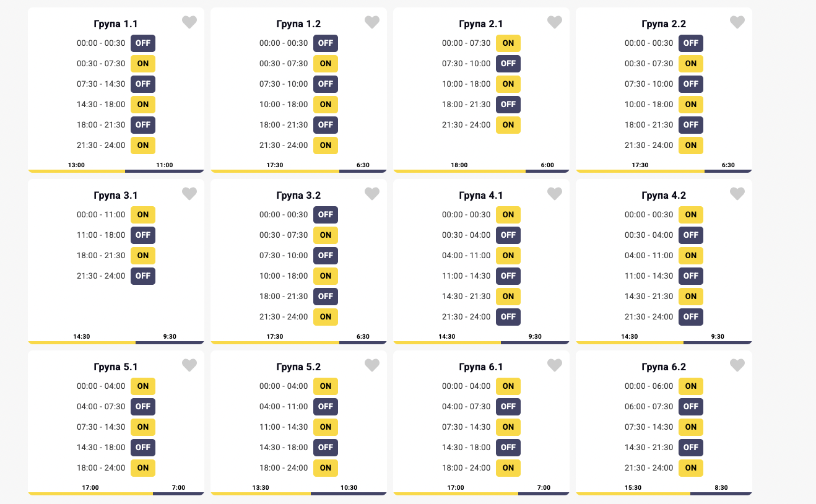Image resolution: width=816 pixels, height=504 pixels.
Task: Like the Група 5.2 card
Action: [x=372, y=365]
